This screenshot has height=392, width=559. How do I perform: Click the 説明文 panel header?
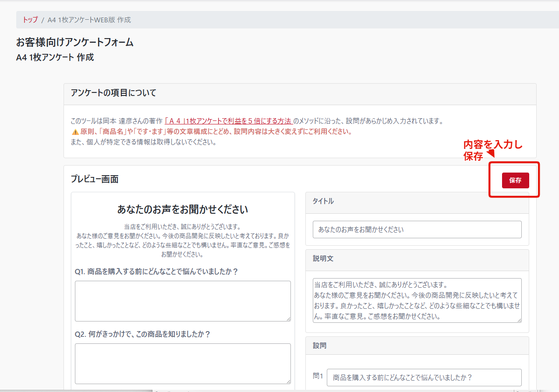323,259
